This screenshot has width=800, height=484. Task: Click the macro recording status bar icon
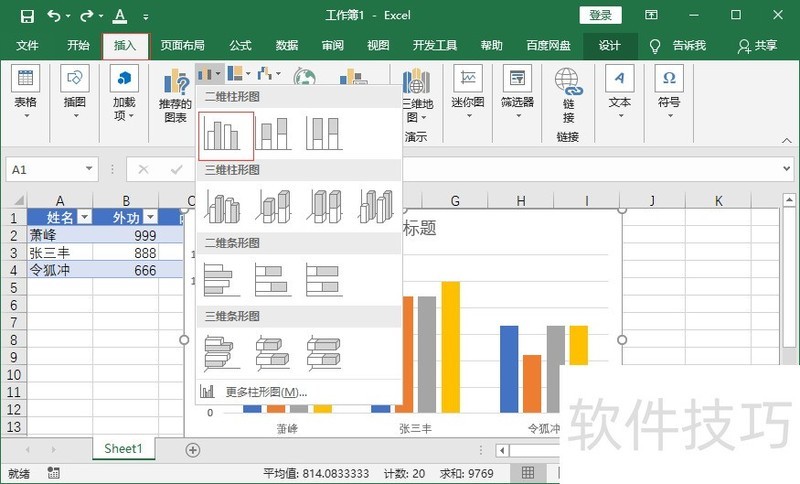54,473
